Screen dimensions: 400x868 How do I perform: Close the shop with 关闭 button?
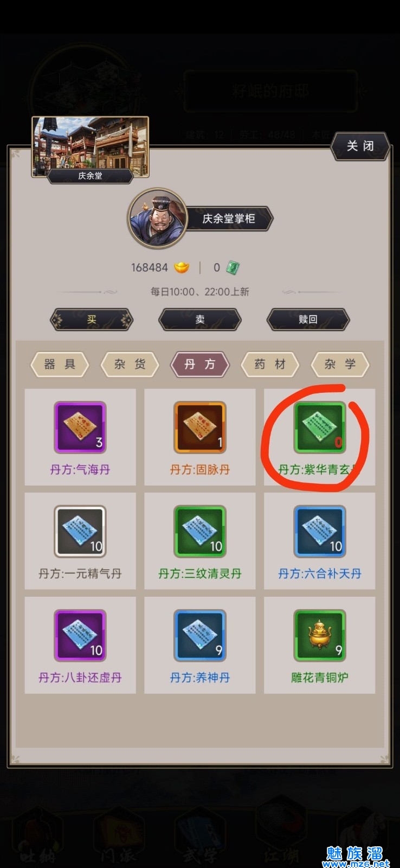(x=360, y=146)
